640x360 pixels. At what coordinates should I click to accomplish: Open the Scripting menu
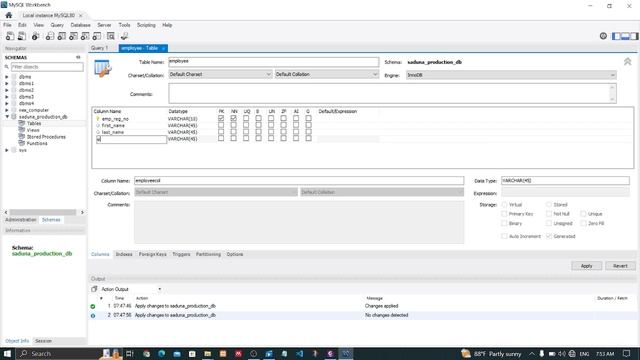pyautogui.click(x=146, y=25)
